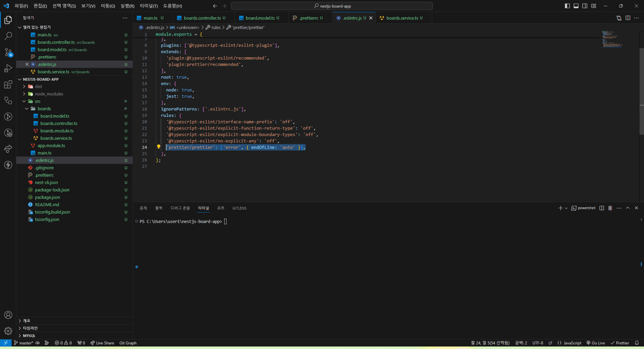Collapse the src folder
Image resolution: width=644 pixels, height=349 pixels.
tap(24, 101)
